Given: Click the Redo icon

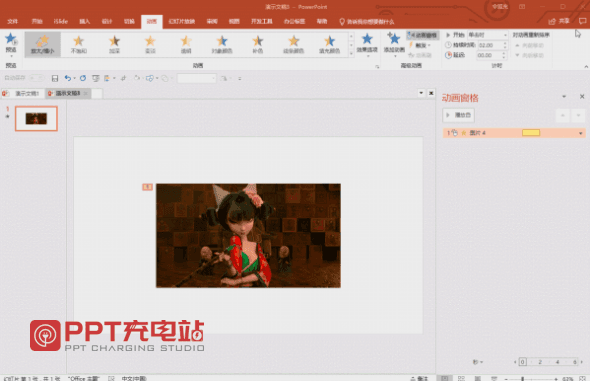Looking at the screenshot, I should [83, 78].
